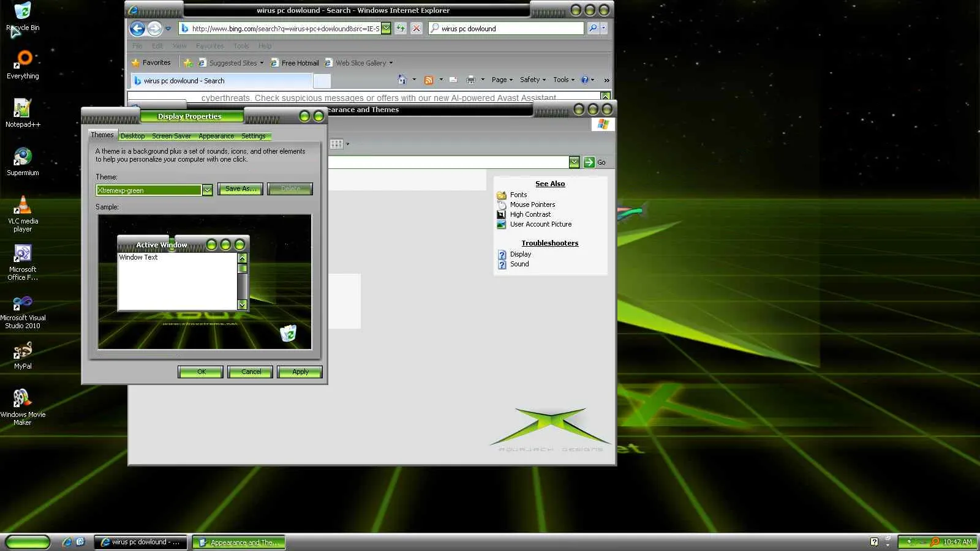This screenshot has width=980, height=551.
Task: Open the IE Home page icon
Action: click(x=402, y=80)
